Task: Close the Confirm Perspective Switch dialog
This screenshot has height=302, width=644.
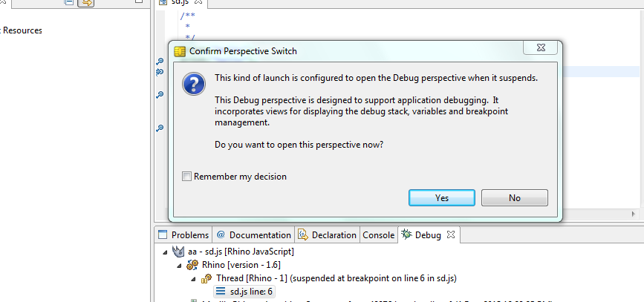Action: [x=540, y=48]
